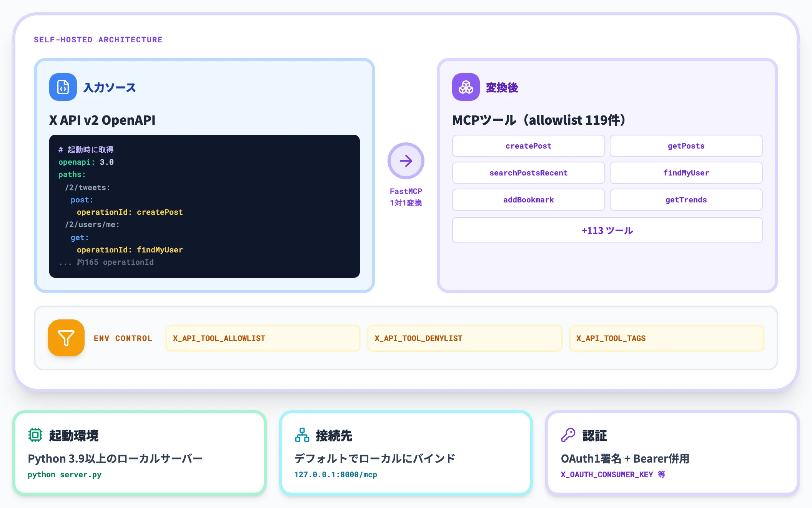Click the '... 約165 operationId' line

[106, 262]
